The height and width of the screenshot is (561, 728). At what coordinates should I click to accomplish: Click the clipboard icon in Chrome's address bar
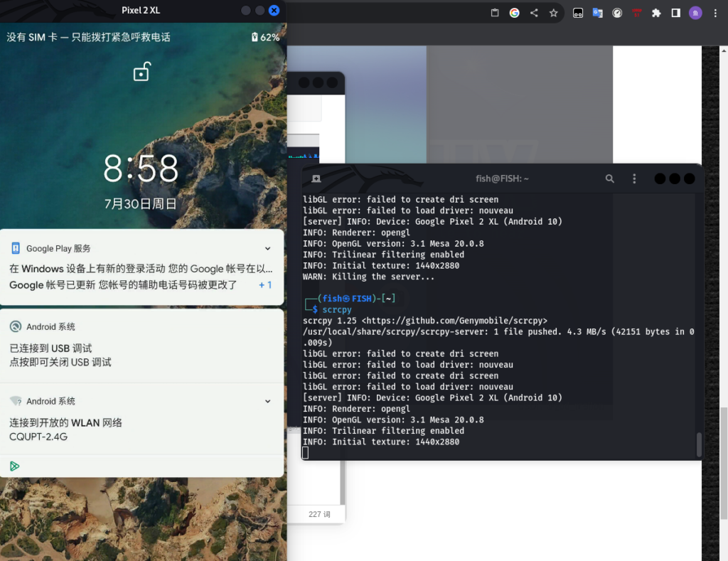point(495,13)
